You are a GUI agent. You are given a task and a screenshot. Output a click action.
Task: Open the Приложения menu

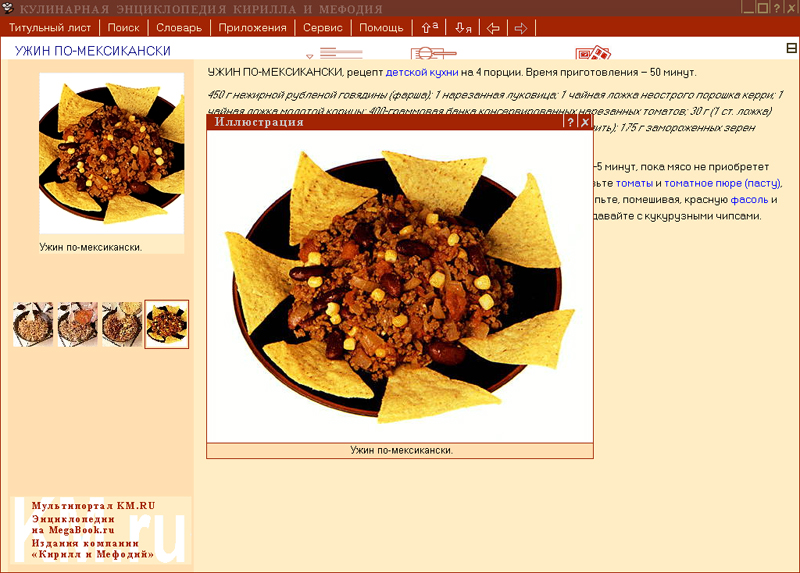click(253, 28)
